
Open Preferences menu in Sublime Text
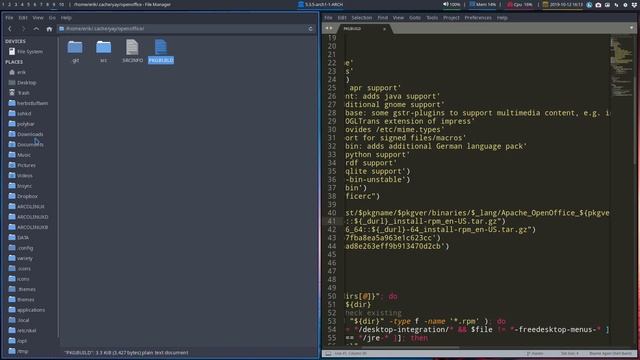pyautogui.click(x=478, y=18)
